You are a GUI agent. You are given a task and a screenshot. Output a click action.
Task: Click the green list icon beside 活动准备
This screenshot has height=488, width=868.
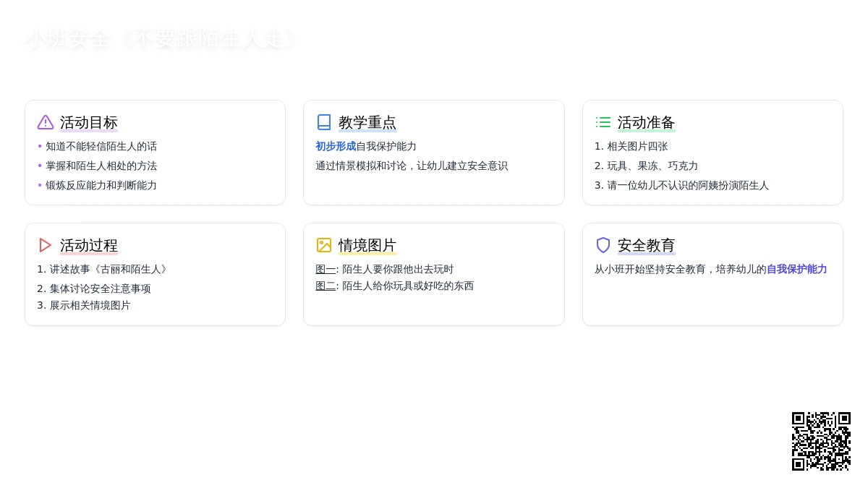coord(603,122)
